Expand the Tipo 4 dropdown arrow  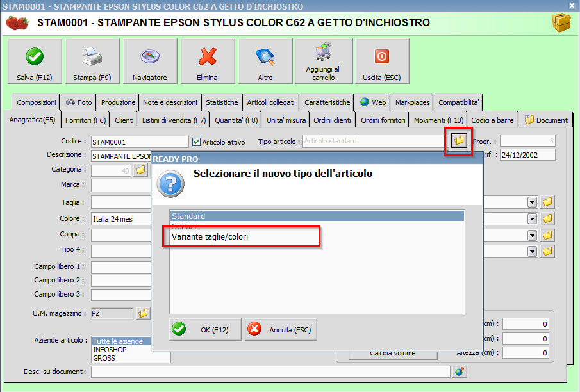tap(532, 252)
